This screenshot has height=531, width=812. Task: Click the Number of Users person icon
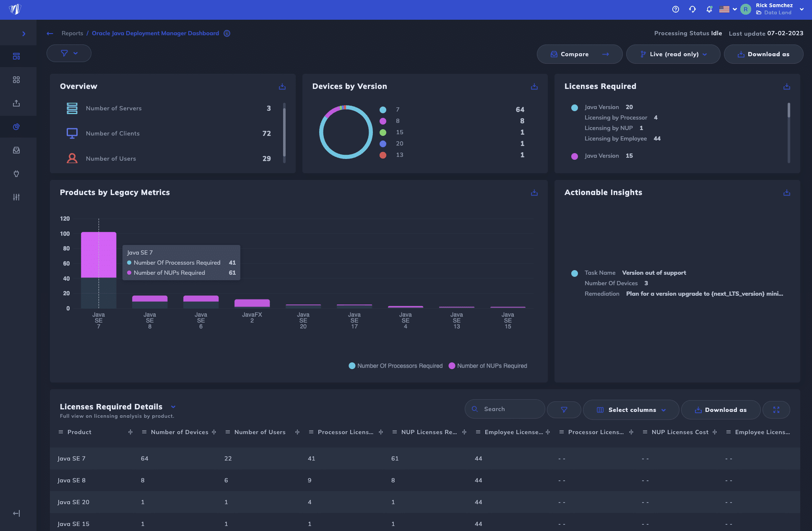[72, 159]
